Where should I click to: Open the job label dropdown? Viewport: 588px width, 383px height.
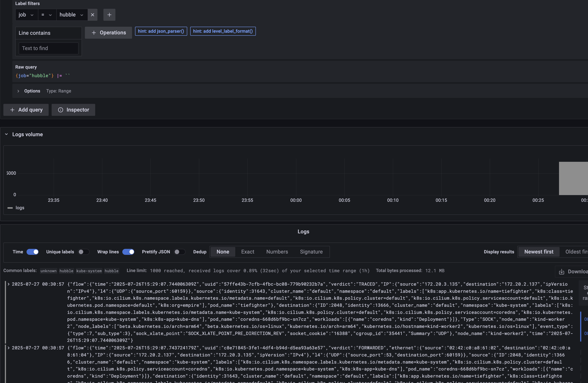click(x=26, y=15)
